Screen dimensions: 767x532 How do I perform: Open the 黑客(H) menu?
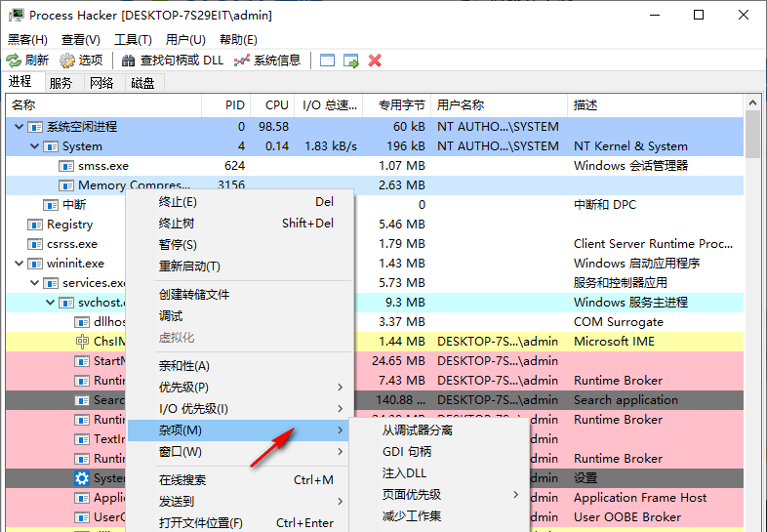[27, 40]
